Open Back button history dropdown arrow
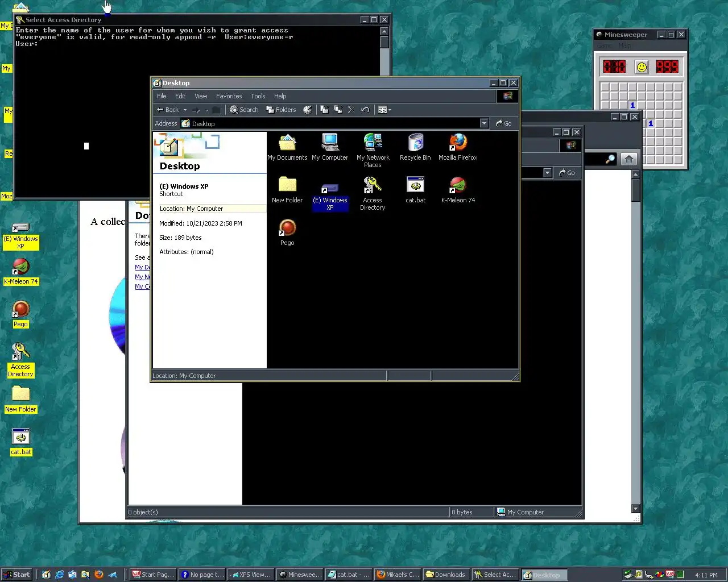728x582 pixels. click(185, 110)
